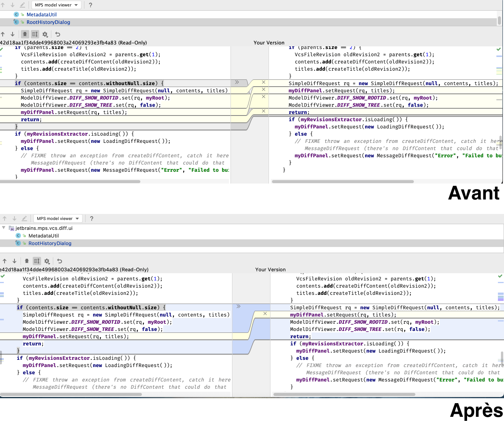The width and height of the screenshot is (504, 421).
Task: Select MetadataUtil in the Après file tree
Action: pyautogui.click(x=43, y=236)
